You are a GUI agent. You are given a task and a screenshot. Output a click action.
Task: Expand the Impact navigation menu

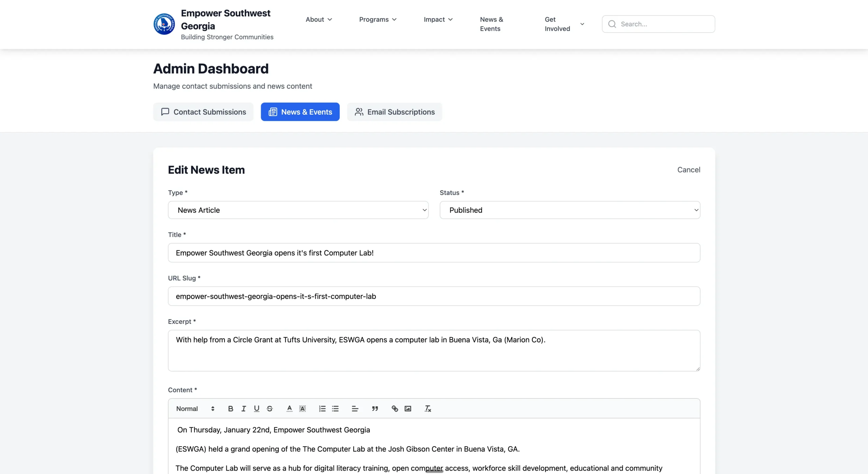438,19
